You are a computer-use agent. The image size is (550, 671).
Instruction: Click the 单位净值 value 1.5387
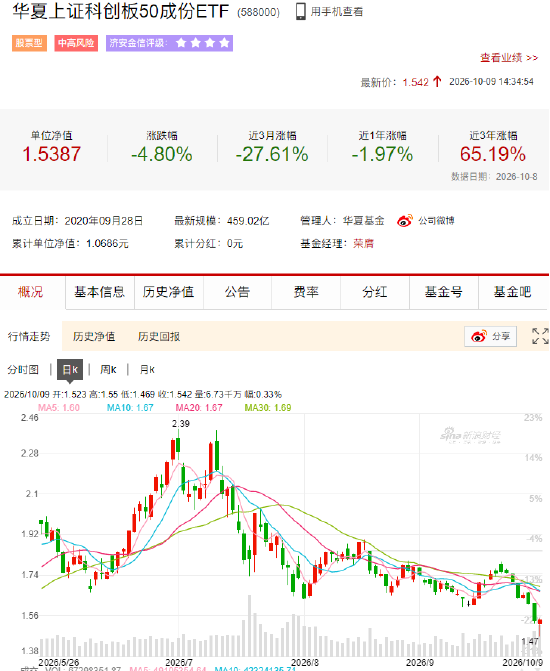[x=51, y=154]
